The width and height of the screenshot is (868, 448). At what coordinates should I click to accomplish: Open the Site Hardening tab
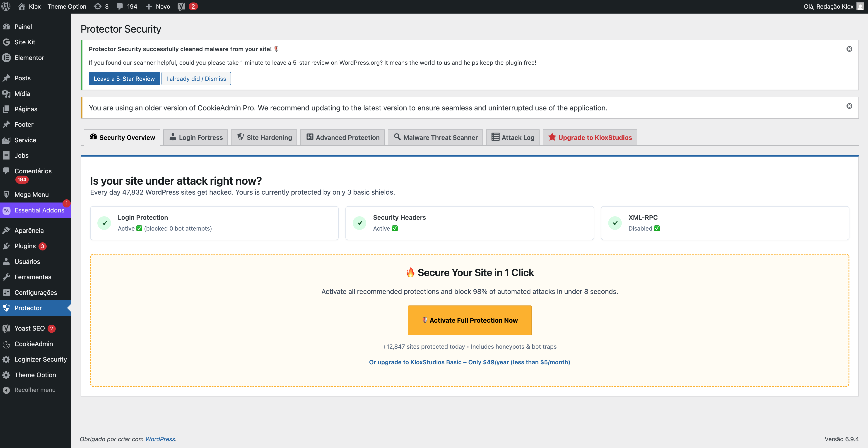(x=264, y=137)
